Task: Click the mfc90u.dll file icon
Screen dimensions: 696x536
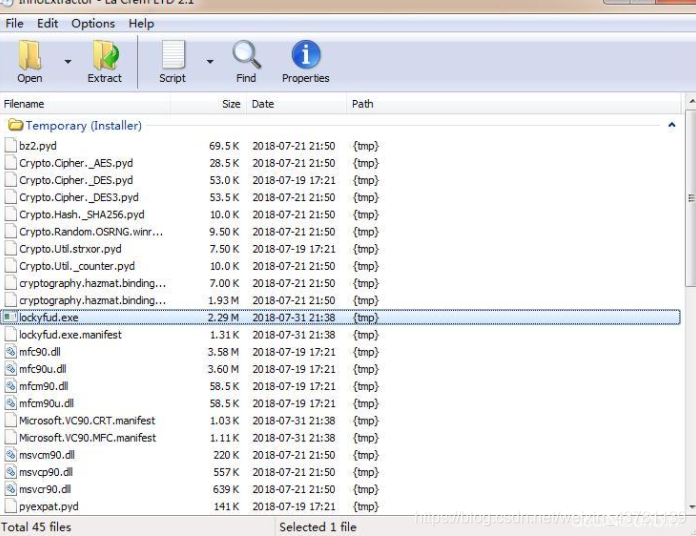Action: click(11, 369)
